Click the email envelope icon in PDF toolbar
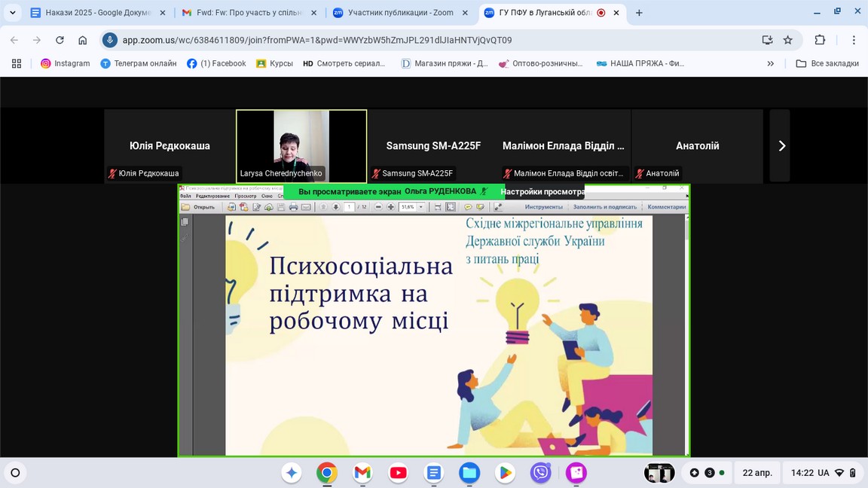The width and height of the screenshot is (868, 488). coord(306,207)
